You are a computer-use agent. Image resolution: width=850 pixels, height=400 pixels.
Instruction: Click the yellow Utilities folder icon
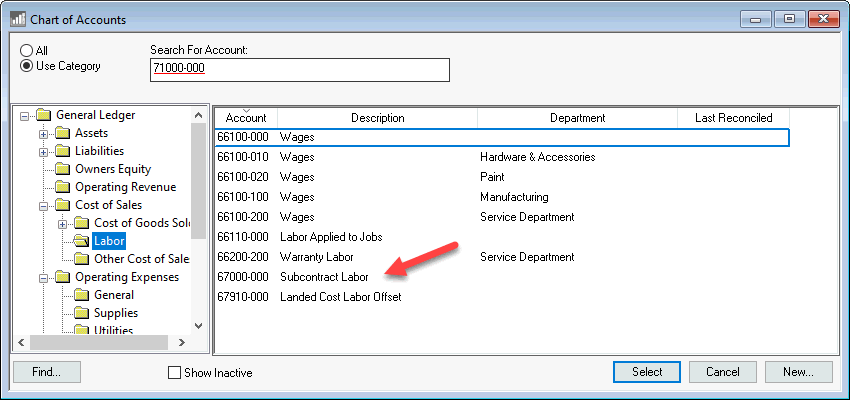pos(82,330)
